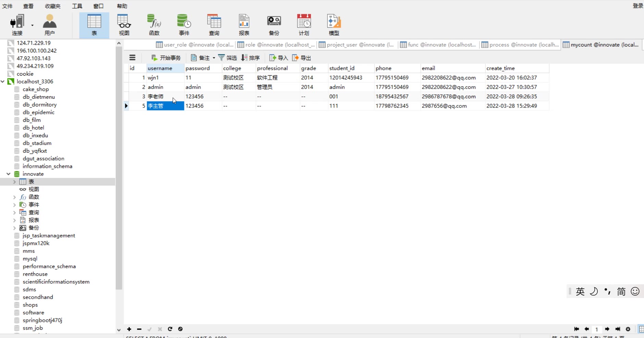Screen dimensions: 644x338
Task: Switch to the user_role @innovate tab
Action: [x=195, y=45]
